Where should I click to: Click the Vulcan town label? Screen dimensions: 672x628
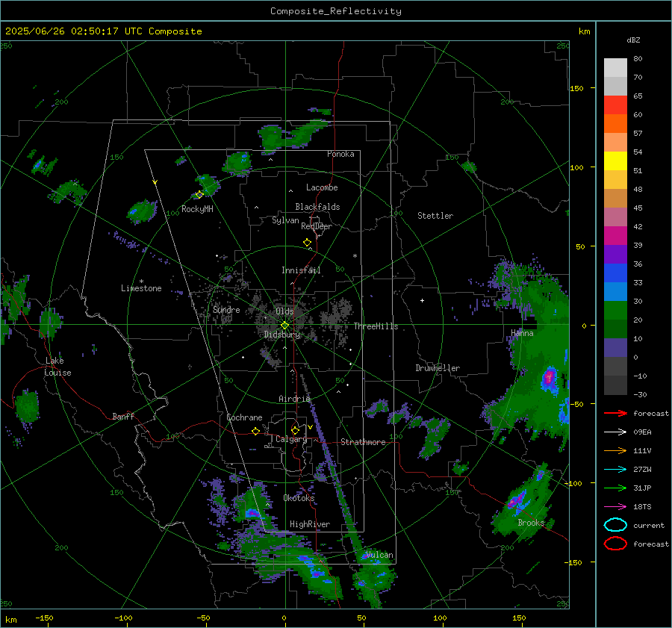point(380,555)
